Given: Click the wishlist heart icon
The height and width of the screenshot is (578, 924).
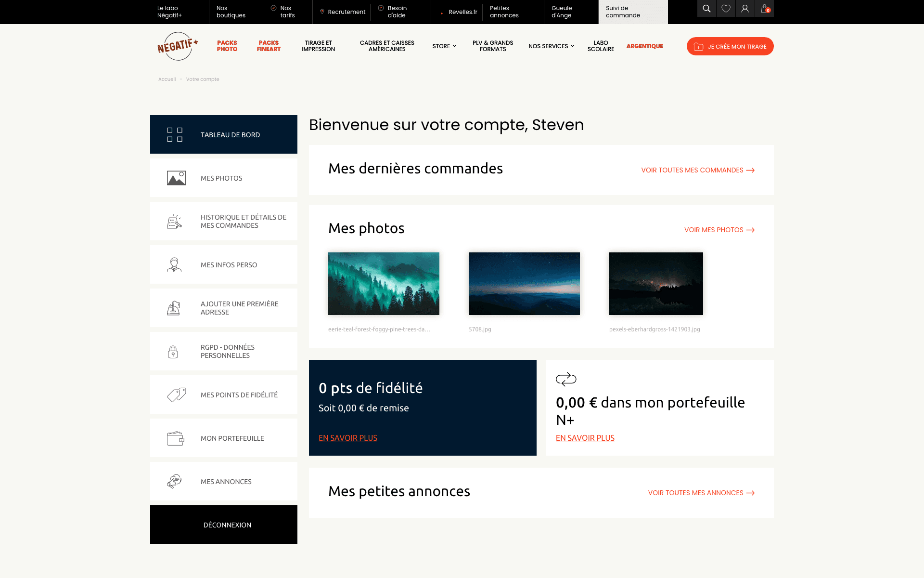Looking at the screenshot, I should [726, 9].
